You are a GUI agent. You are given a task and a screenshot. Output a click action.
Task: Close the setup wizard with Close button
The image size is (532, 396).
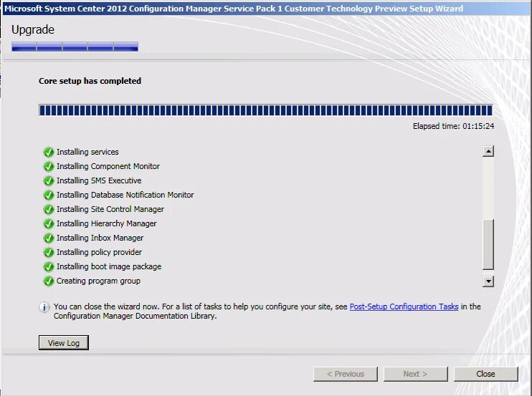click(x=486, y=374)
